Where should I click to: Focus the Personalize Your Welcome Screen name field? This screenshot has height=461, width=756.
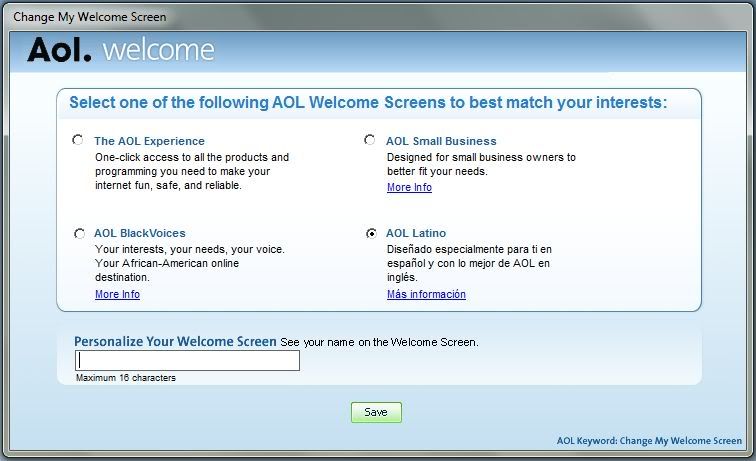pyautogui.click(x=188, y=361)
